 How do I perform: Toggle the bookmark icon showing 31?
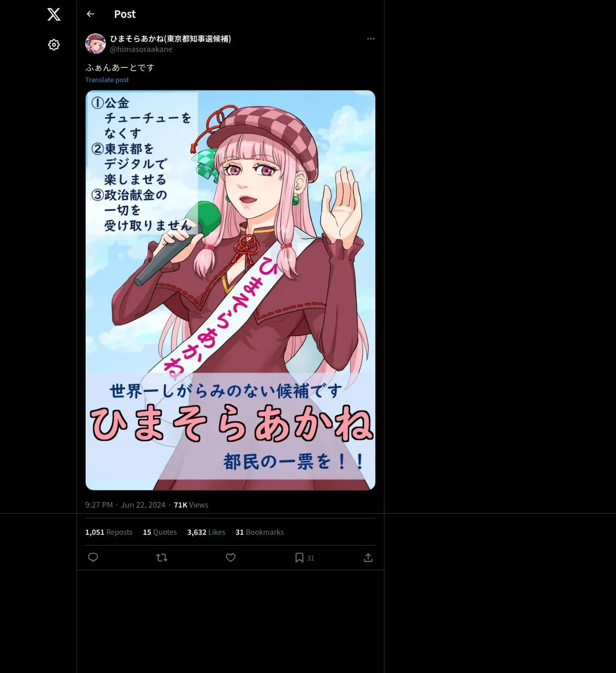pos(304,557)
